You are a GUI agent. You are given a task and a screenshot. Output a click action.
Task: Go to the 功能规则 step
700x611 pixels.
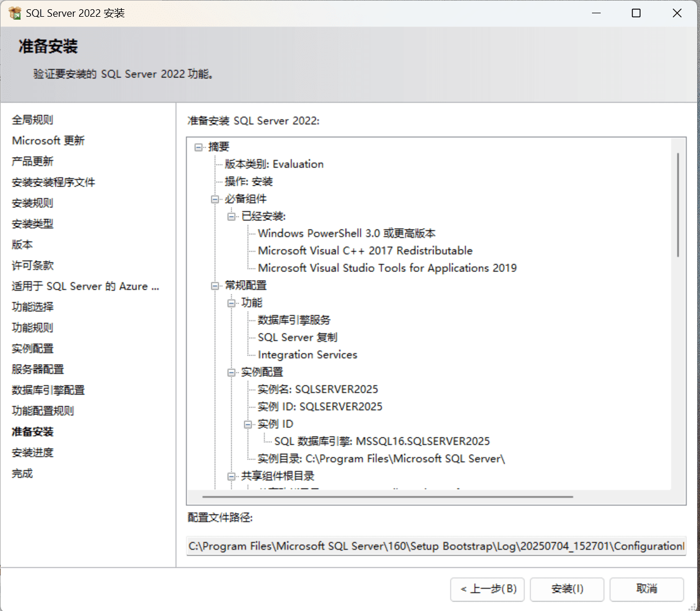coord(32,327)
